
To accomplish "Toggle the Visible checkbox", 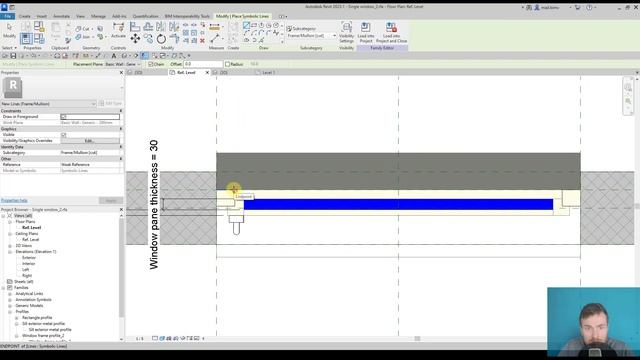I will pos(63,135).
